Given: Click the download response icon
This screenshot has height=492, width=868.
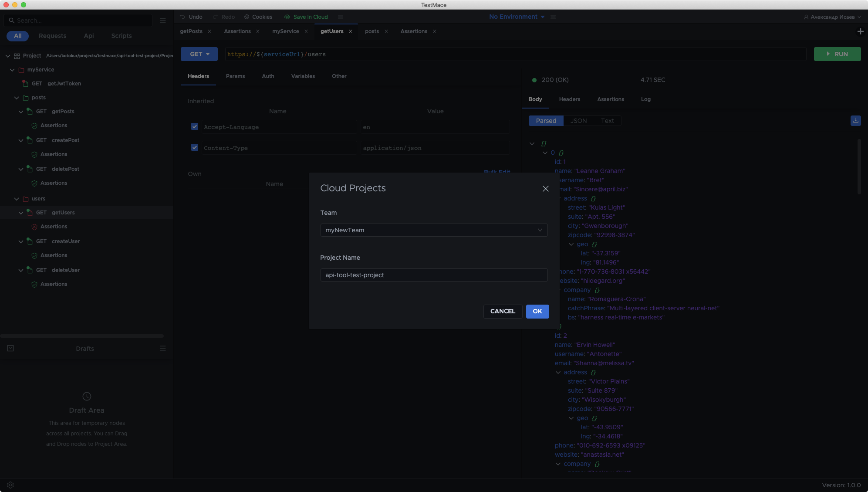Looking at the screenshot, I should [855, 121].
